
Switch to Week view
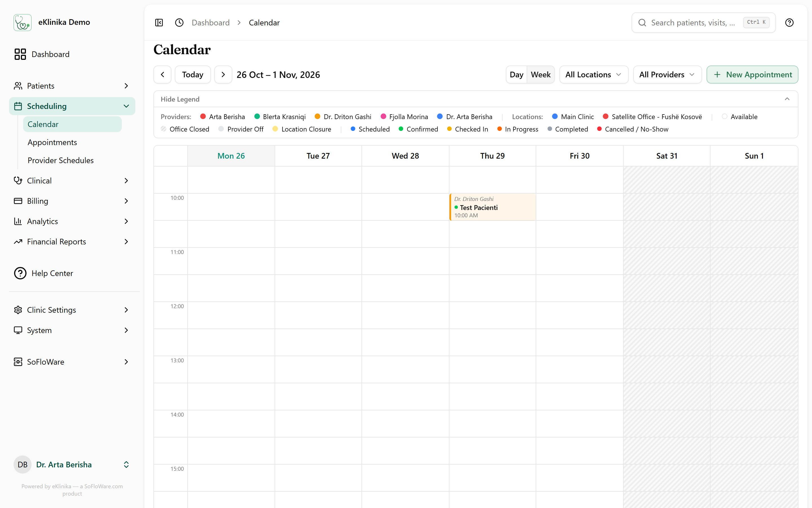pyautogui.click(x=540, y=75)
